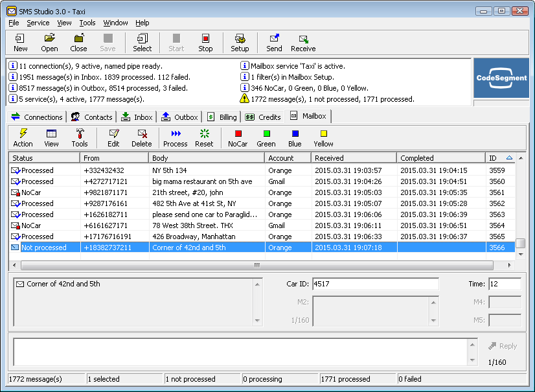Click the Process icon in Mailbox toolbar

(x=176, y=138)
